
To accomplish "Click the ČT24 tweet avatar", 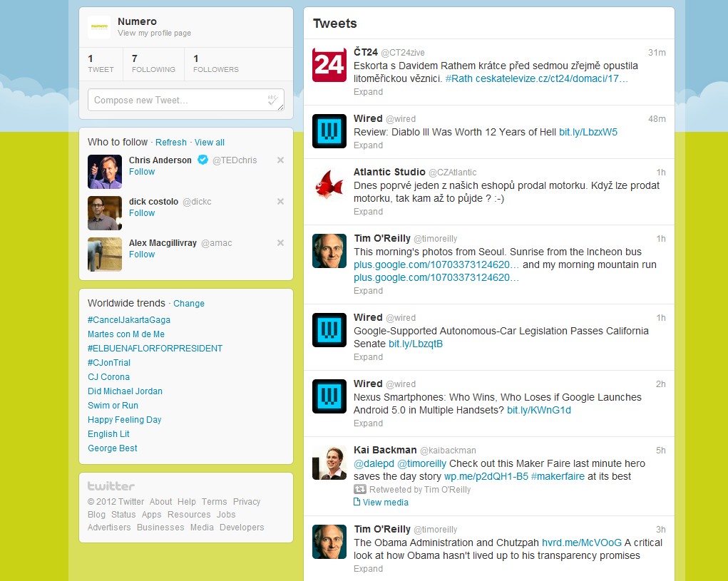I will tap(329, 65).
